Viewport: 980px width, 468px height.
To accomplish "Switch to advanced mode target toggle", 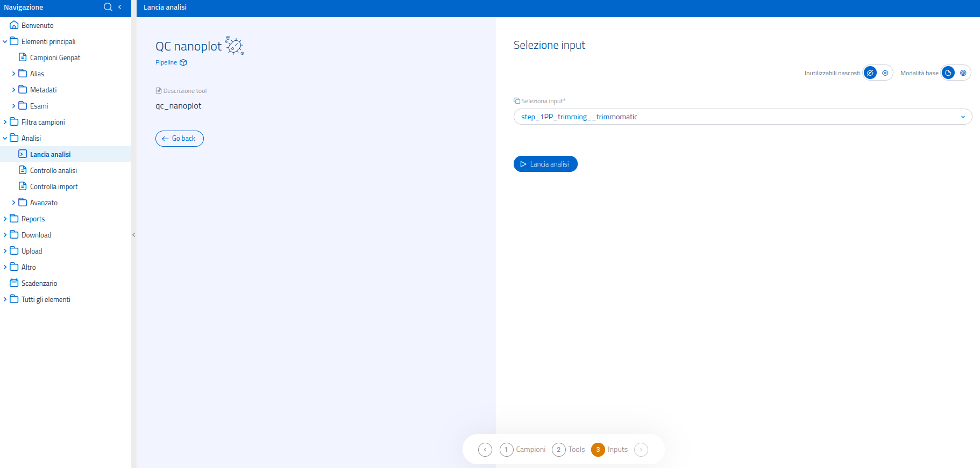I will [x=963, y=73].
